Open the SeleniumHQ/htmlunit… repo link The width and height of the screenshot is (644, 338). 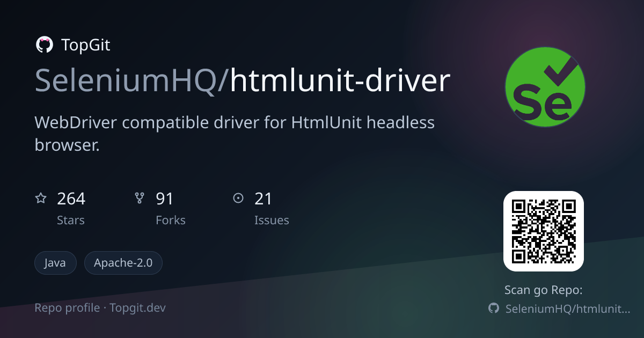click(568, 308)
